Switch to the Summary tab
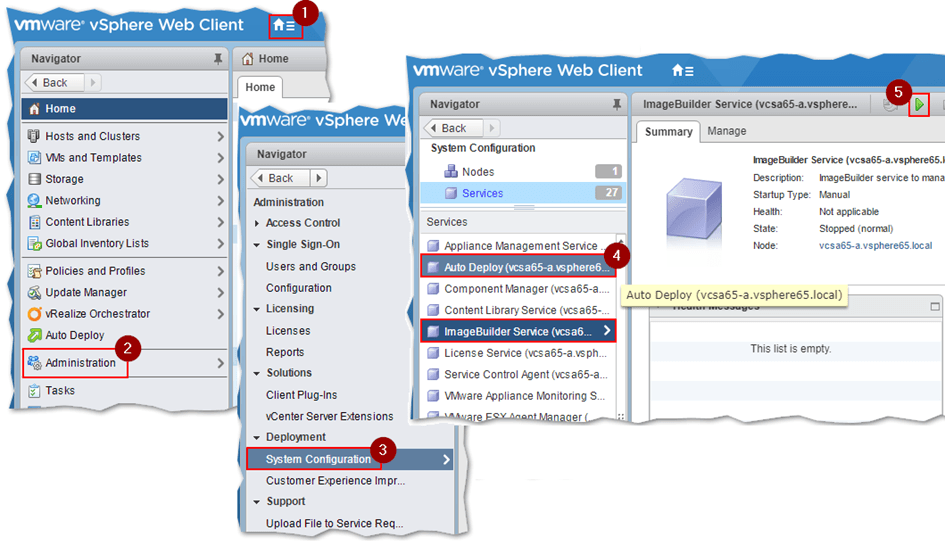This screenshot has width=945, height=546. (x=668, y=131)
